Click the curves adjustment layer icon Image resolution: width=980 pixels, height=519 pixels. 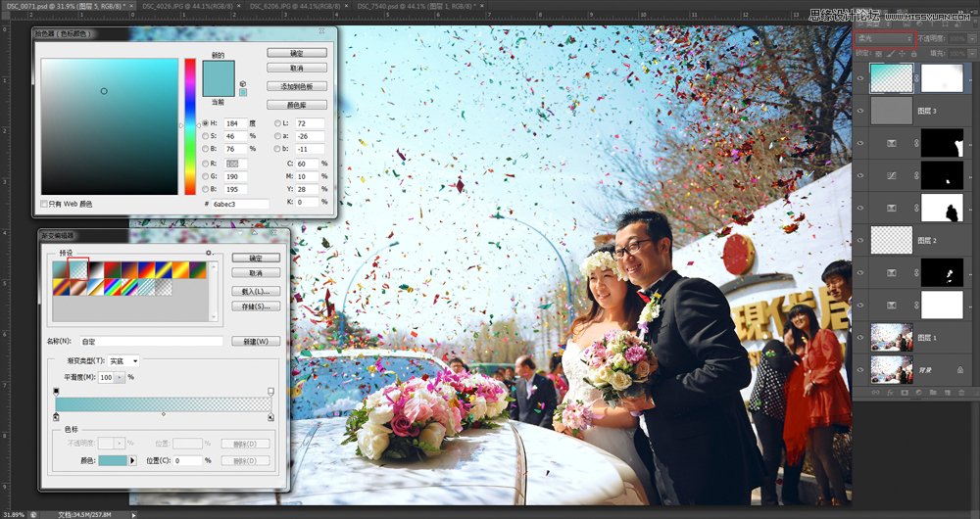click(x=891, y=175)
